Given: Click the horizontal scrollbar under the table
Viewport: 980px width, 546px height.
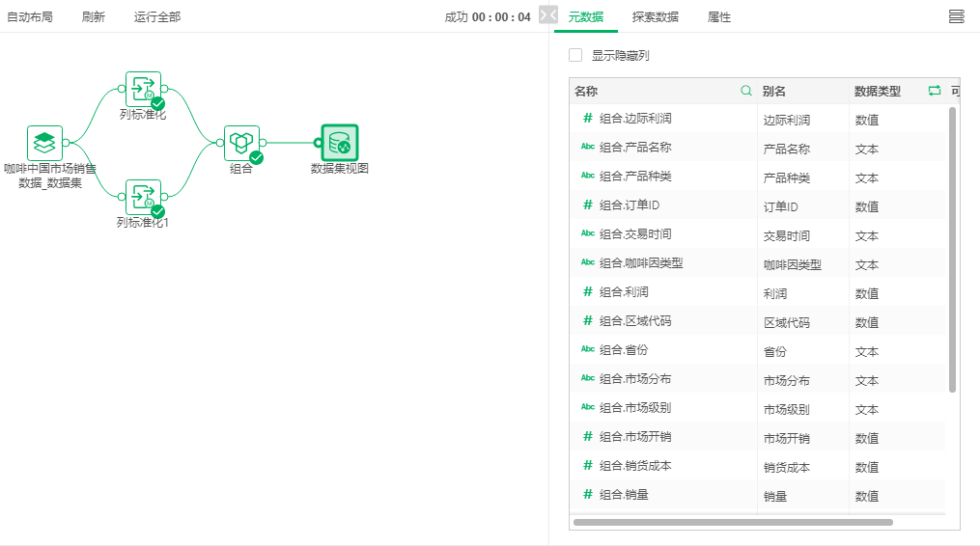Looking at the screenshot, I should point(732,522).
